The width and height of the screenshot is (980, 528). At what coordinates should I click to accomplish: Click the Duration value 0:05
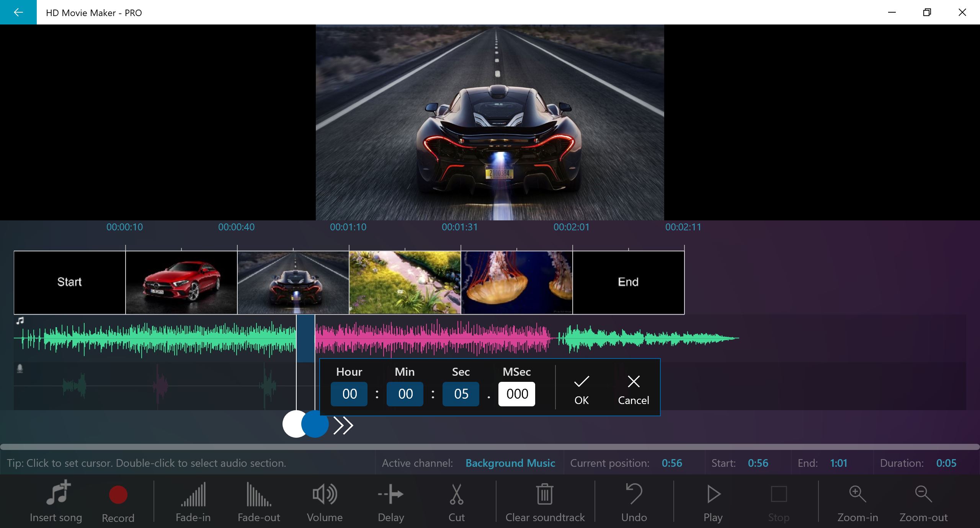click(x=946, y=463)
